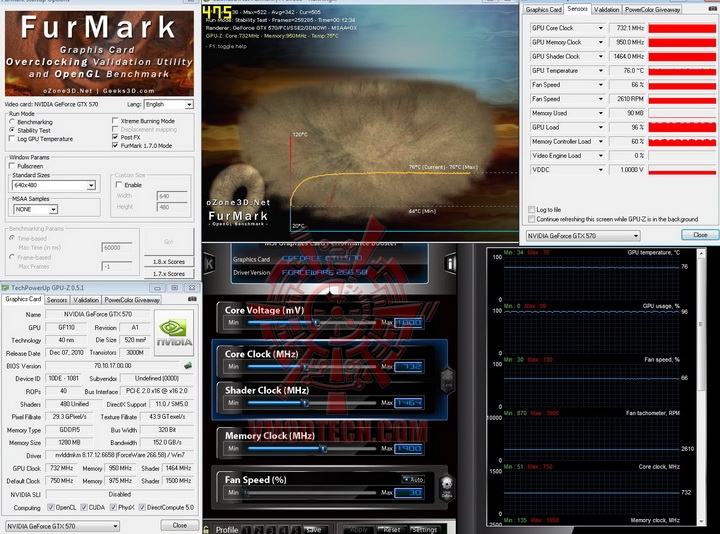Image resolution: width=720 pixels, height=534 pixels.
Task: Select profile slot 1 in Afterburner
Action: 247,529
